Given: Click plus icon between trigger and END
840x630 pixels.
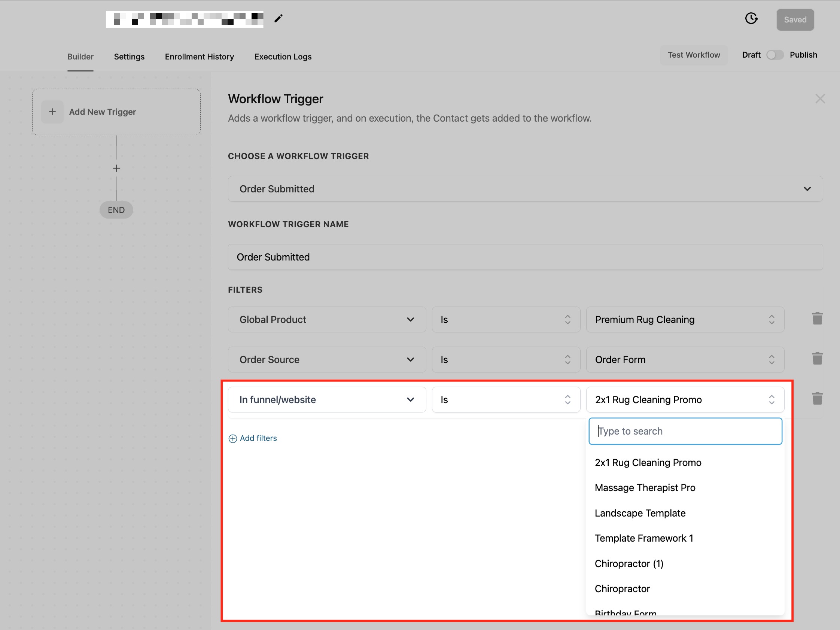Looking at the screenshot, I should [116, 168].
